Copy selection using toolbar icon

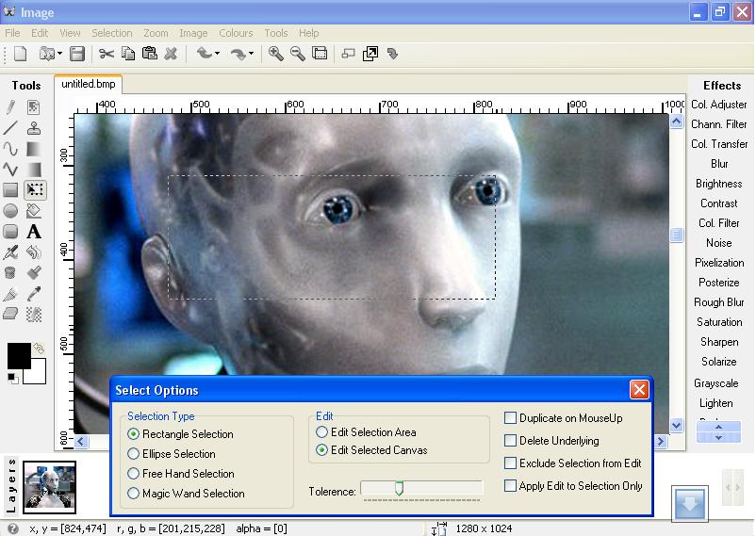pos(128,54)
